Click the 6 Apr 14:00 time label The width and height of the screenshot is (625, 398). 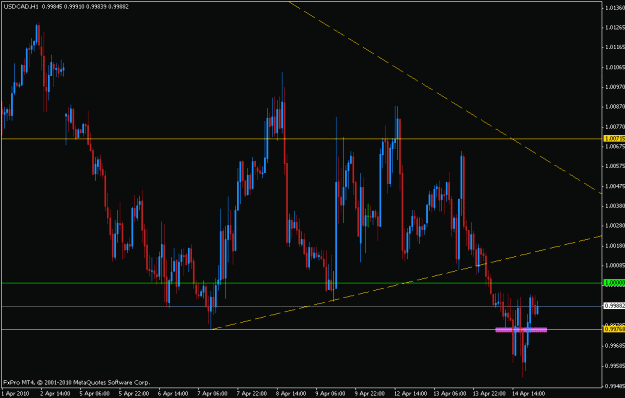[173, 394]
